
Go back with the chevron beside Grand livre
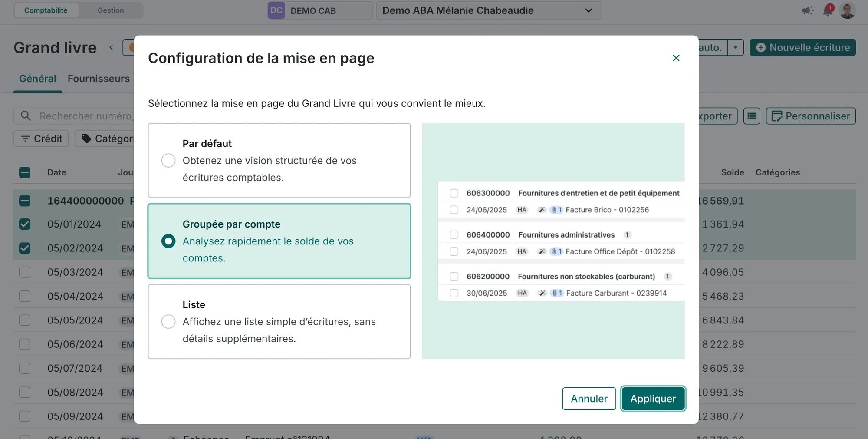click(x=111, y=48)
